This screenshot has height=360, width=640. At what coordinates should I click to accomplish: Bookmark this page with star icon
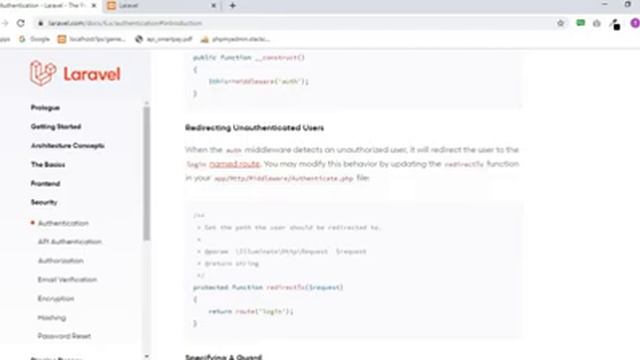coord(560,23)
